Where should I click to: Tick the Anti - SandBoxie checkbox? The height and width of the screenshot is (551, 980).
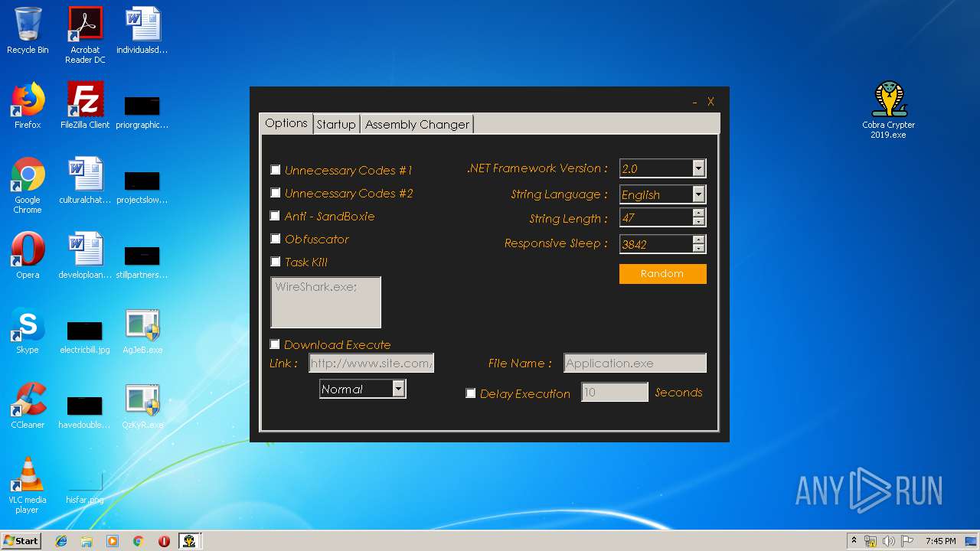pyautogui.click(x=276, y=216)
